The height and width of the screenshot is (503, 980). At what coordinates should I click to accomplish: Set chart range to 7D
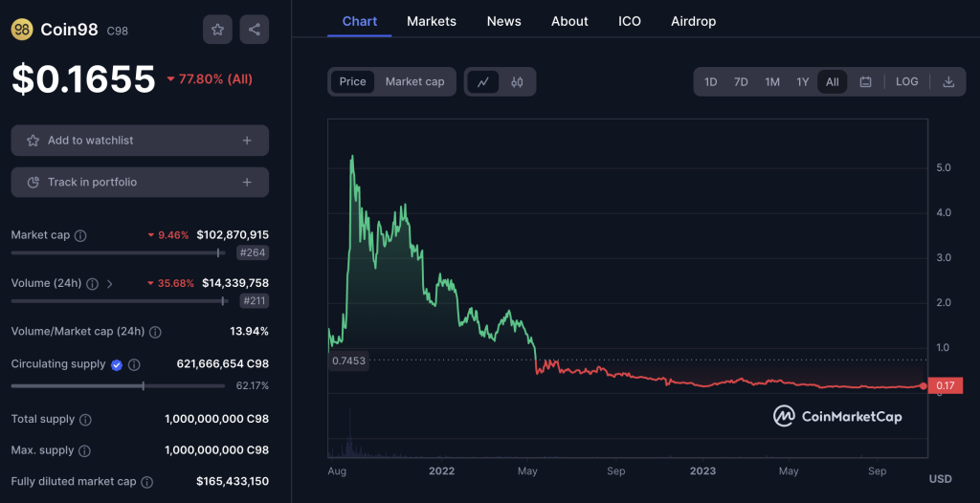click(x=741, y=82)
